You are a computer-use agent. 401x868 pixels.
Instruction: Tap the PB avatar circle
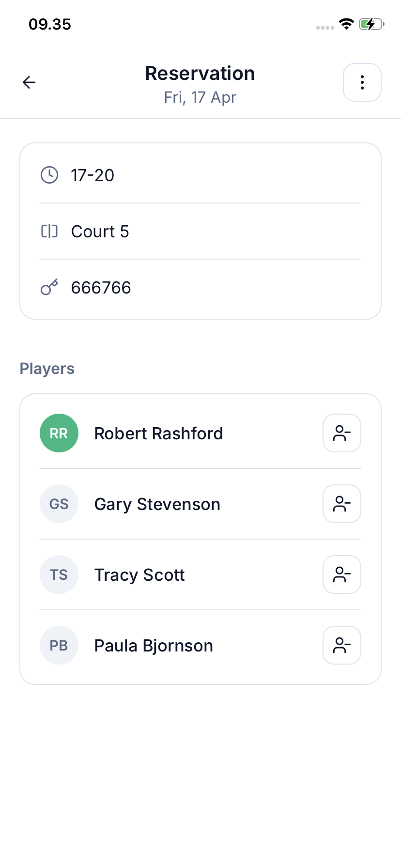59,645
